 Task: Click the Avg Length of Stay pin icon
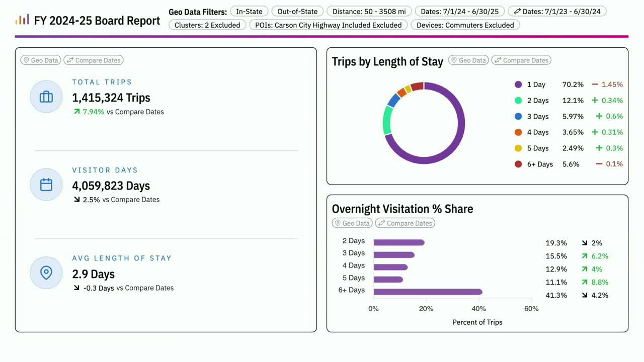(46, 273)
